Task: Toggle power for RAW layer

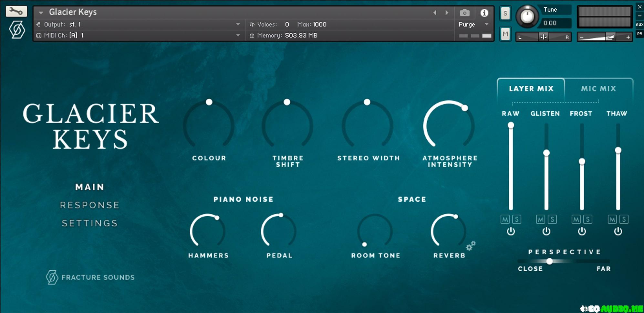Action: pos(511,231)
